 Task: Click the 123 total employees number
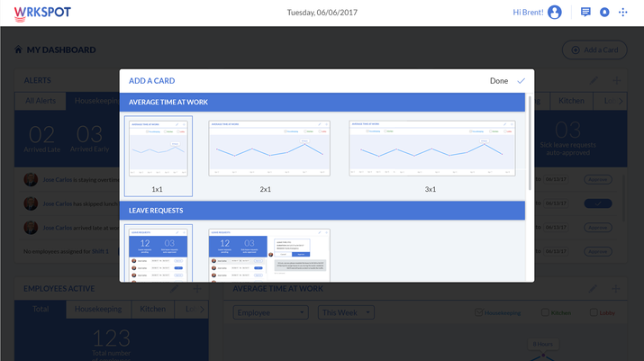(x=112, y=338)
